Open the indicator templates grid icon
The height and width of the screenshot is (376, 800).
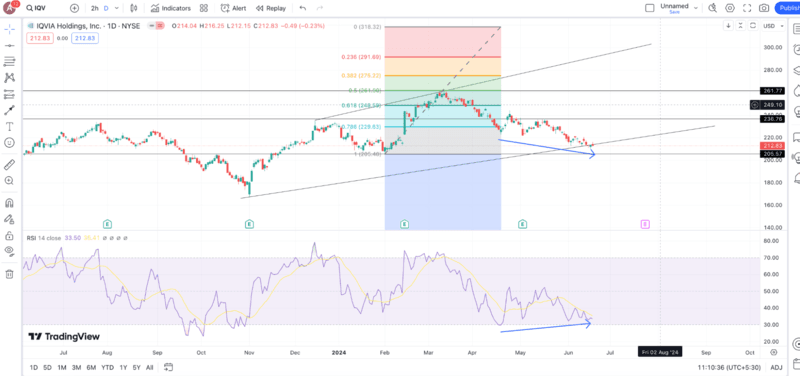pyautogui.click(x=204, y=8)
